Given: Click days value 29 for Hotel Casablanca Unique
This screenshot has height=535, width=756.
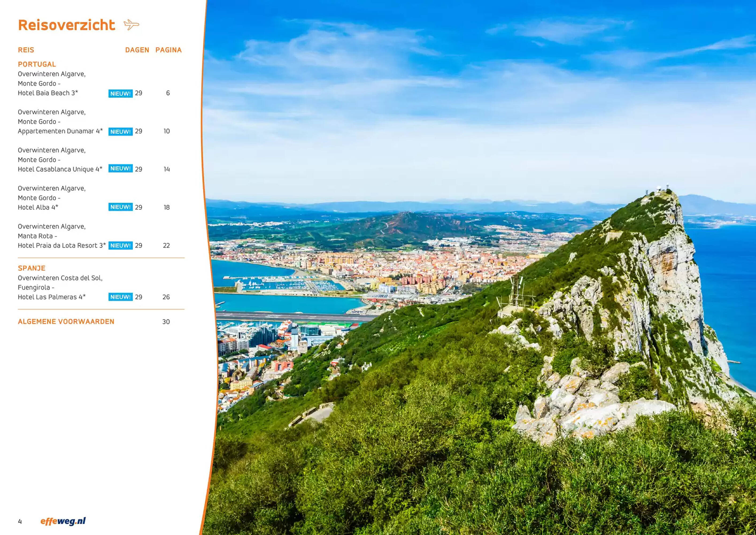Looking at the screenshot, I should [x=139, y=169].
